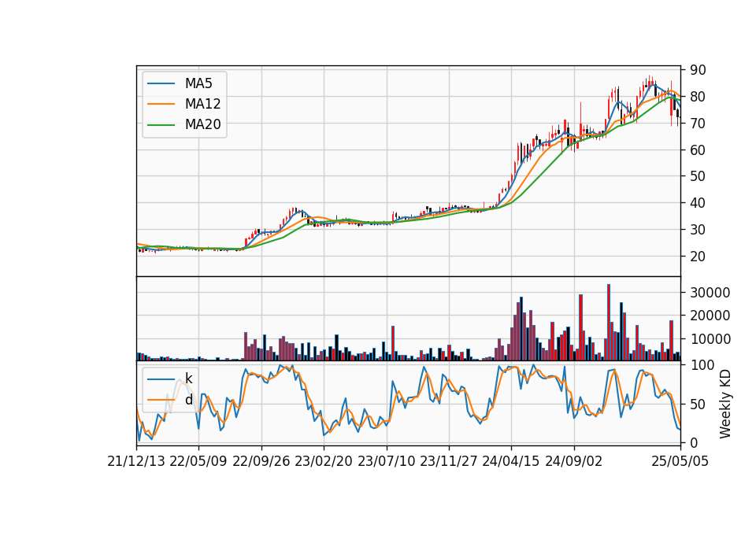This screenshot has width=756, height=543.
Task: Click the KD axis value 0
Action: tap(694, 442)
